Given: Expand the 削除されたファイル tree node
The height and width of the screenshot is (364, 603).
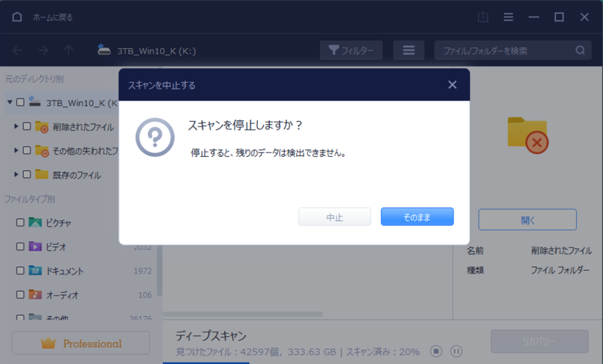Looking at the screenshot, I should tap(15, 128).
